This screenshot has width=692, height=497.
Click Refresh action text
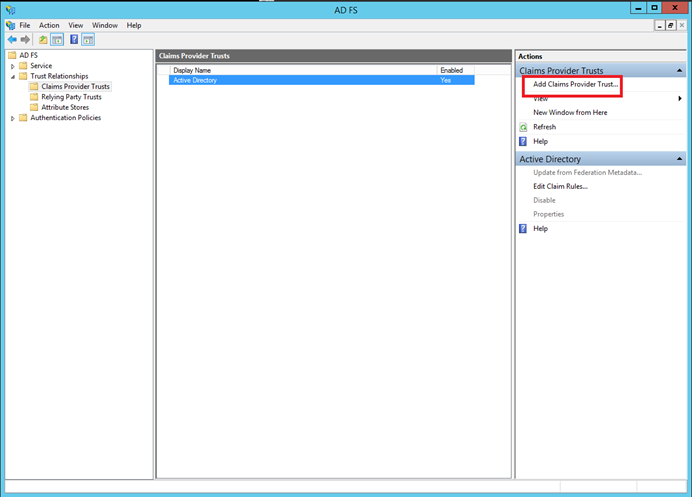point(545,127)
